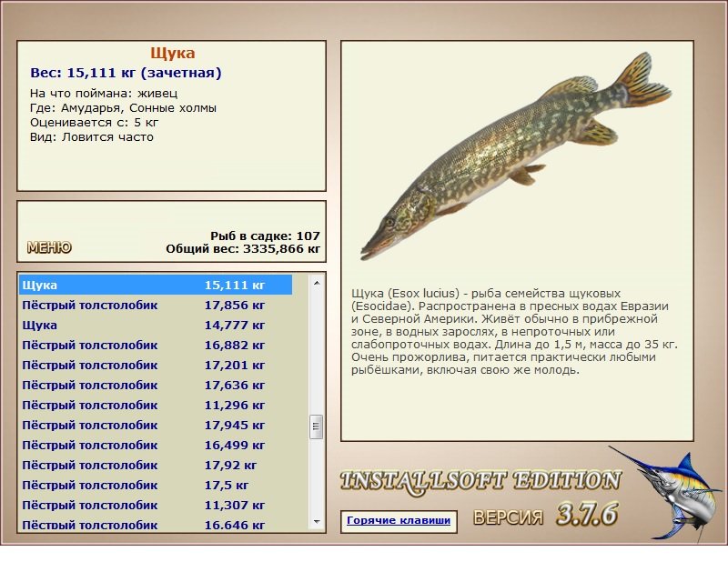The image size is (728, 582).
Task: Select Пёстрый толстолобик 11,307 кг entry
Action: tap(156, 505)
